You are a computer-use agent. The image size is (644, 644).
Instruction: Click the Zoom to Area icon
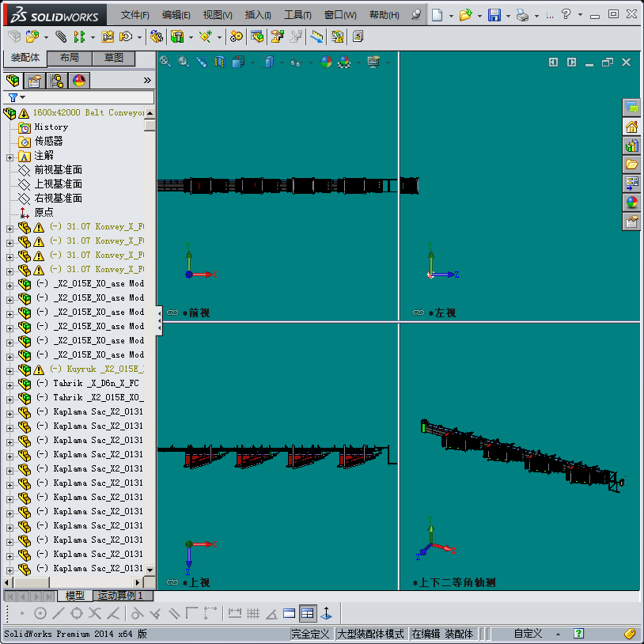pyautogui.click(x=184, y=62)
